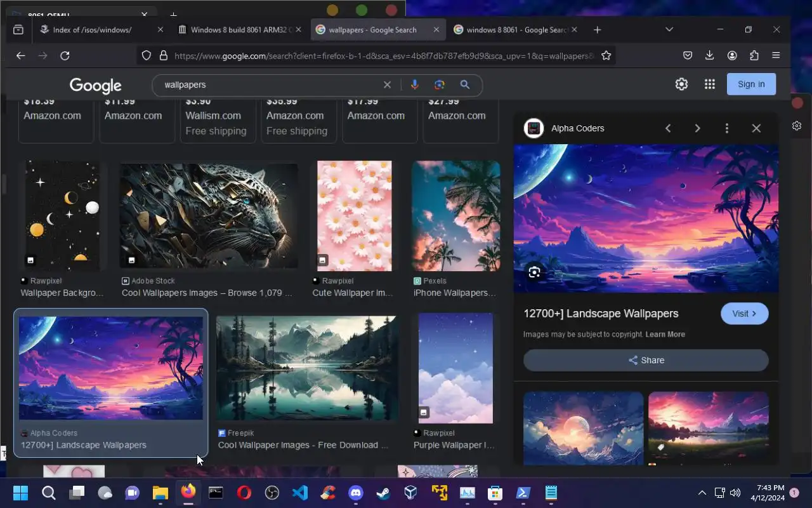
Task: Click the site information shield icon
Action: point(147,56)
